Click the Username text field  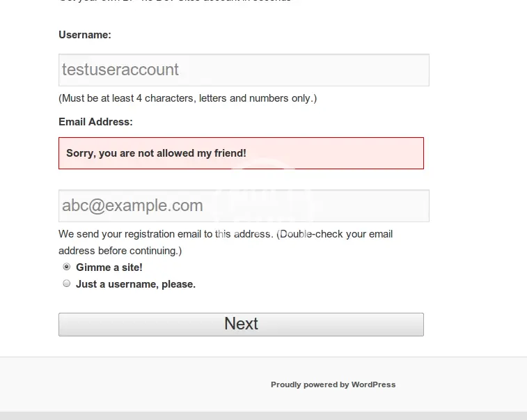244,70
